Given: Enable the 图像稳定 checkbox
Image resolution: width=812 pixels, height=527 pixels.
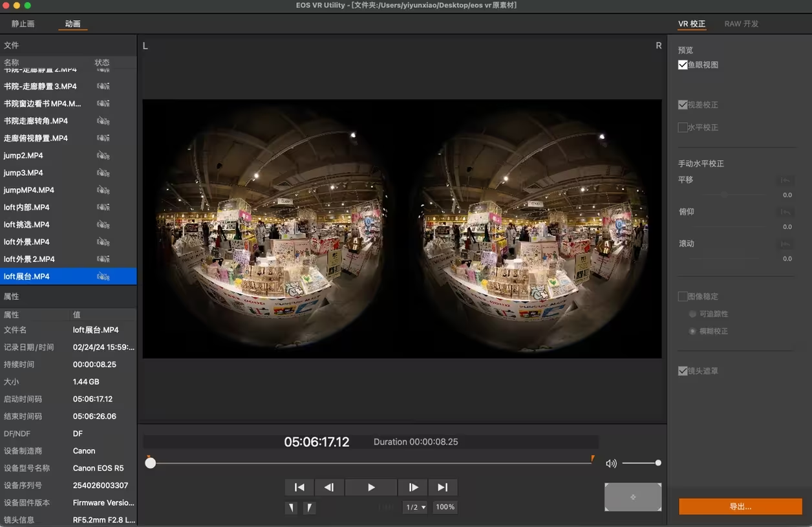Looking at the screenshot, I should click(x=683, y=296).
